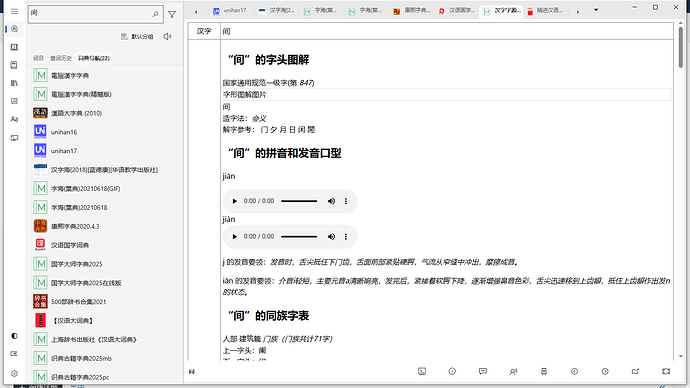Click the comment bubble icon in bottom toolbar
The image size is (690, 388).
[x=483, y=372]
